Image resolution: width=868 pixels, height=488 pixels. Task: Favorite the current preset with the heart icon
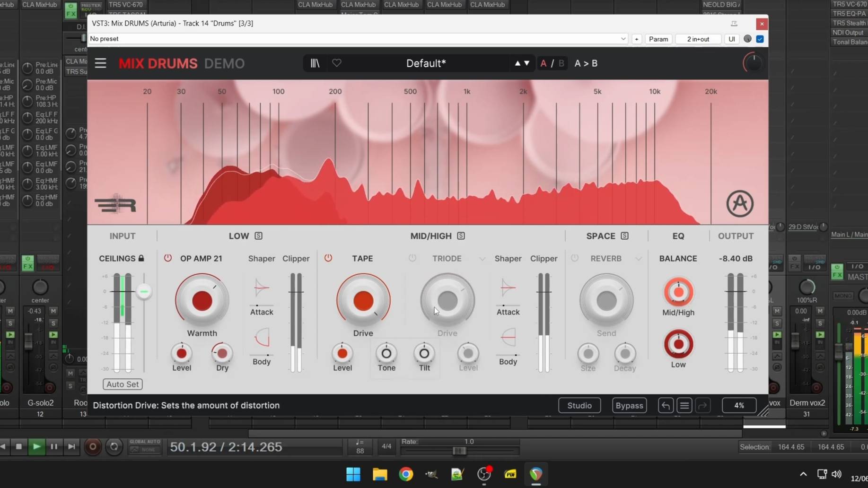(337, 63)
